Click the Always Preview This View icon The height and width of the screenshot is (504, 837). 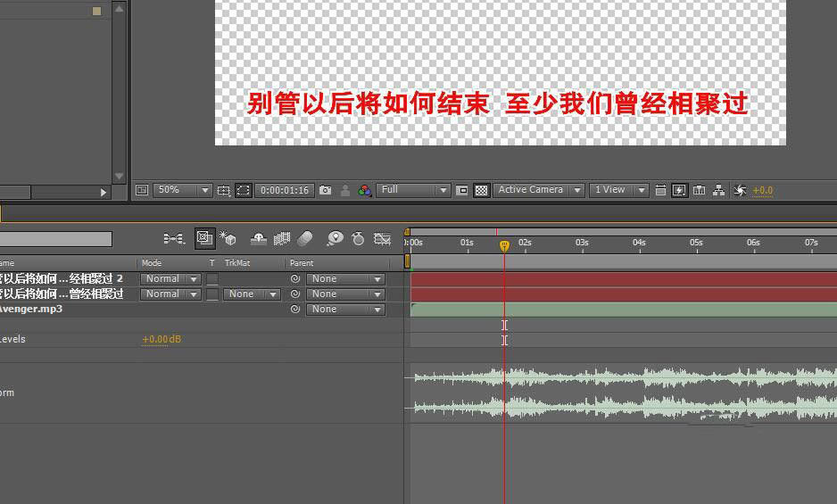pos(142,190)
